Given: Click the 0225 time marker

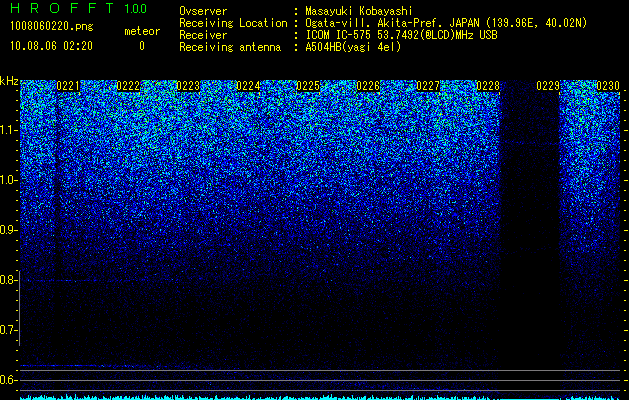Looking at the screenshot, I should pos(308,86).
